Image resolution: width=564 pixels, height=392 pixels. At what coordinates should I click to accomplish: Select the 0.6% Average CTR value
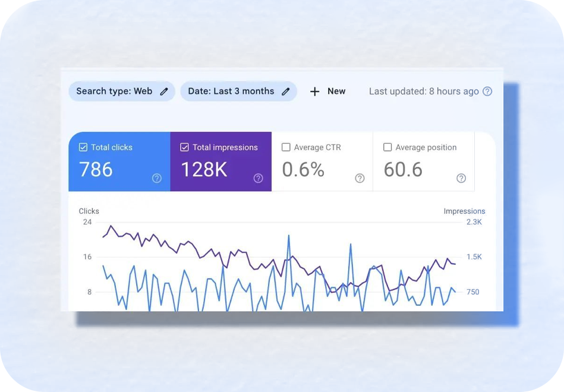[x=303, y=170]
